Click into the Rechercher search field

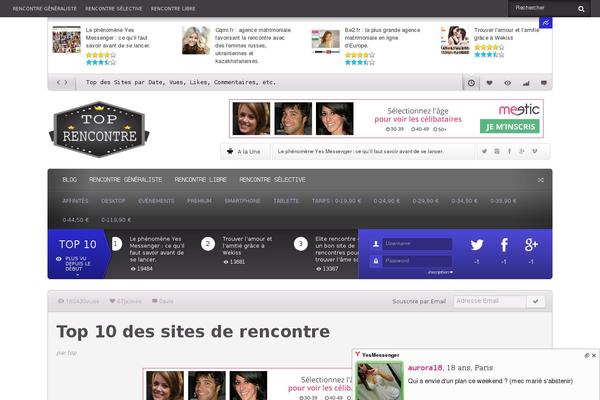point(543,8)
